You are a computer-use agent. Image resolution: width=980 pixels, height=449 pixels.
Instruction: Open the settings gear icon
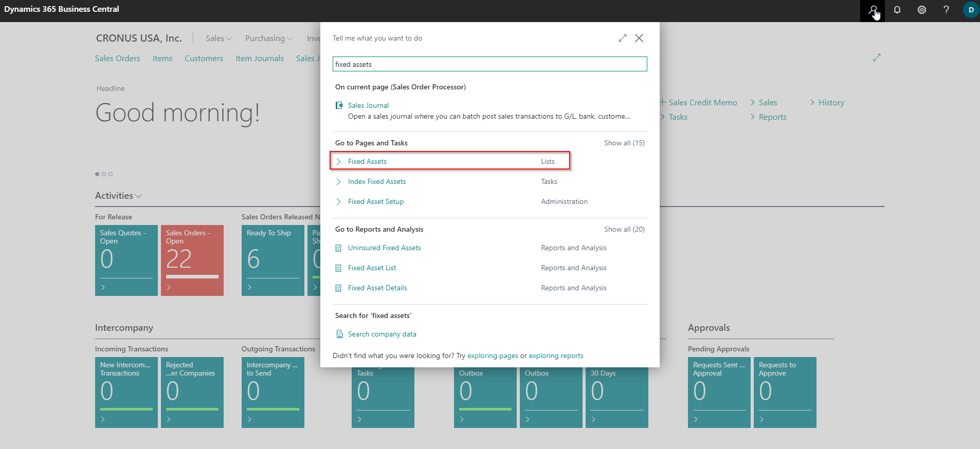pyautogui.click(x=921, y=10)
